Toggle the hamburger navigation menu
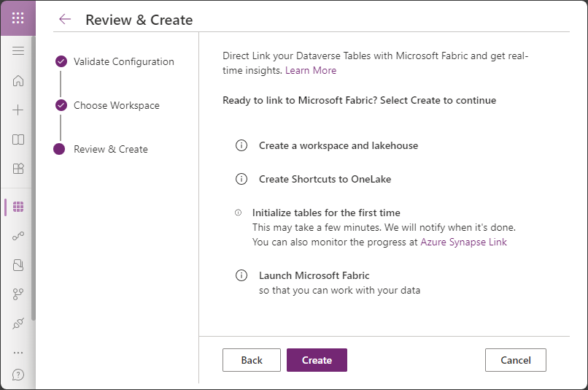The width and height of the screenshot is (588, 390). click(18, 50)
